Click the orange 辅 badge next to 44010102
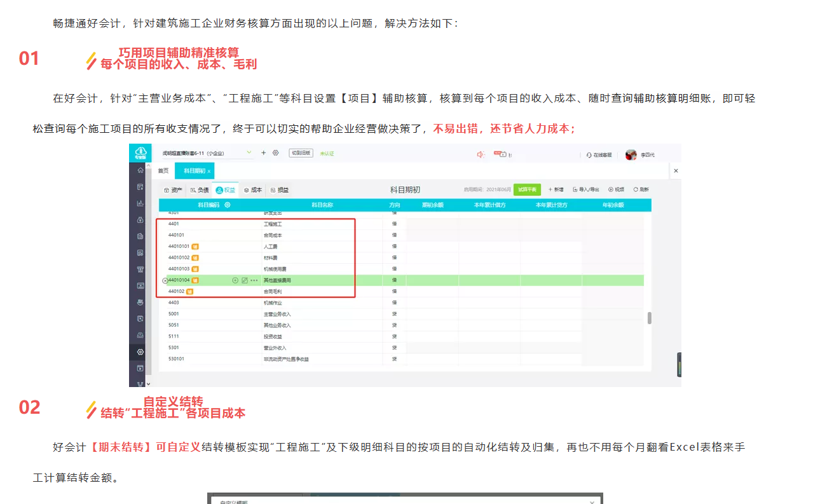This screenshot has height=504, width=813. [x=195, y=257]
